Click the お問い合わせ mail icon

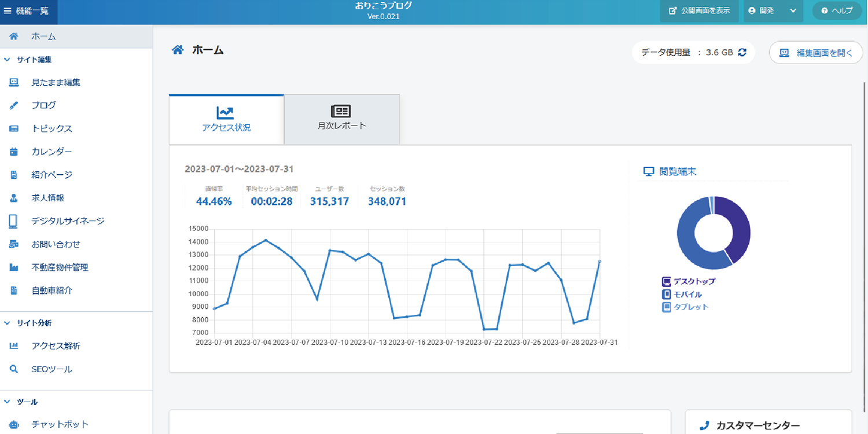coord(14,244)
